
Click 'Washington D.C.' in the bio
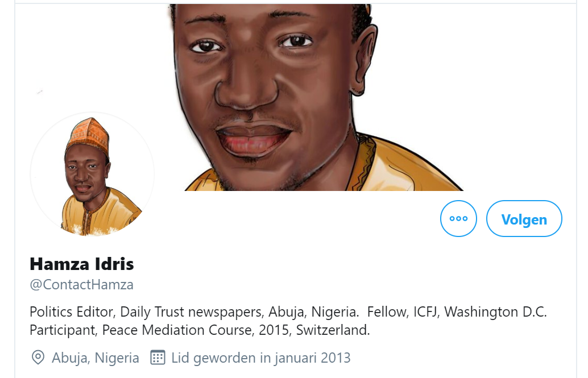(496, 312)
